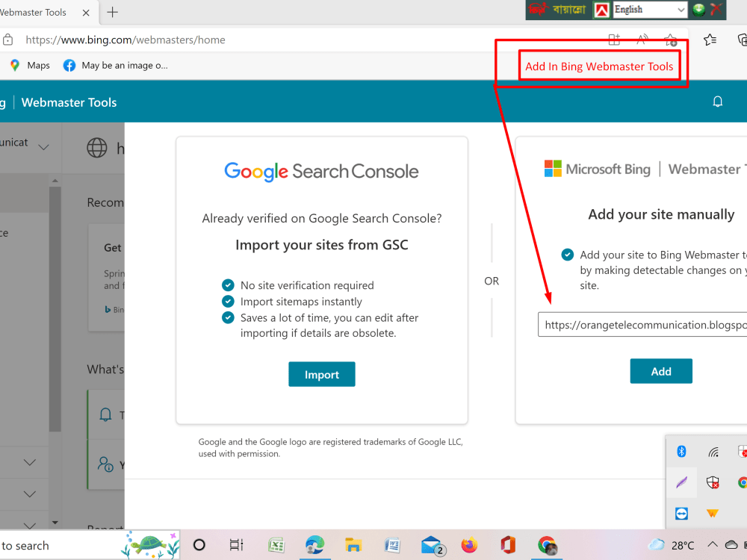Screen dimensions: 747x560
Task: Click the user info icon in dashboard card
Action: point(105,464)
